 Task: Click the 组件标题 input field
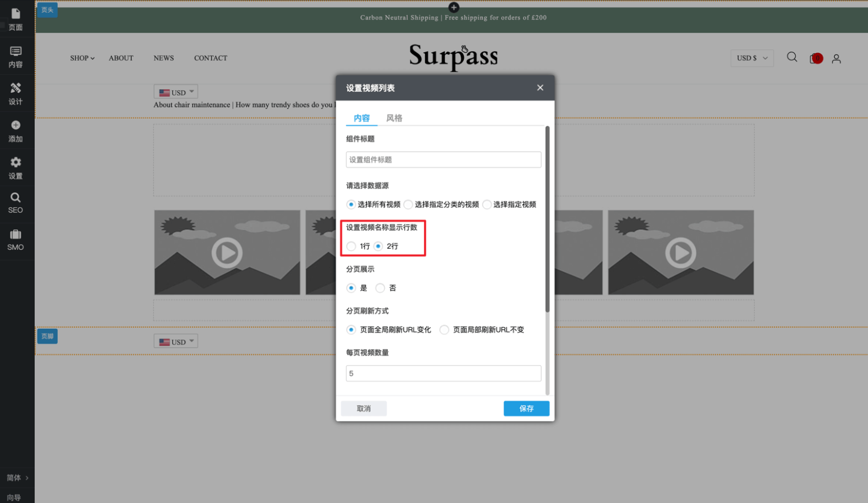click(x=443, y=160)
